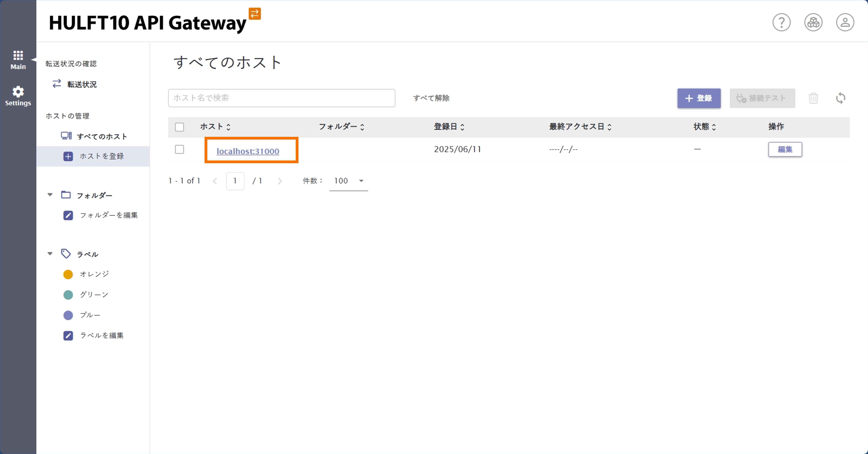
Task: Open the user account icon top right
Action: tap(845, 22)
